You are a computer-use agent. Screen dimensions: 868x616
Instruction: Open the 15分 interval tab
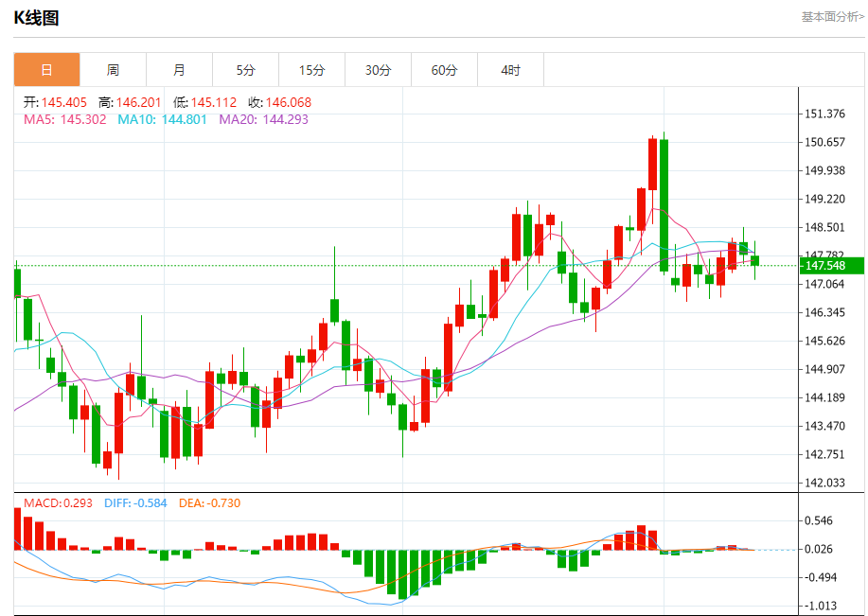[x=311, y=70]
